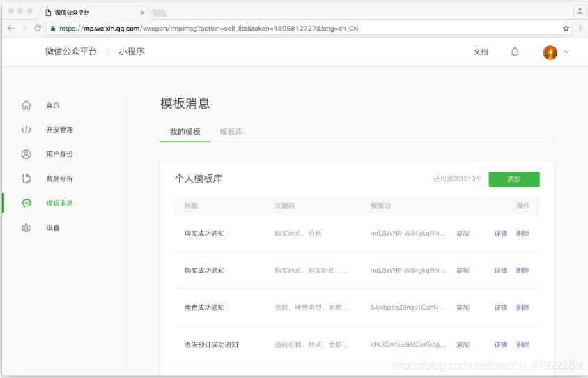Screen dimensions: 588x378
Task: Open the 数据分析 document icon
Action: [26, 179]
